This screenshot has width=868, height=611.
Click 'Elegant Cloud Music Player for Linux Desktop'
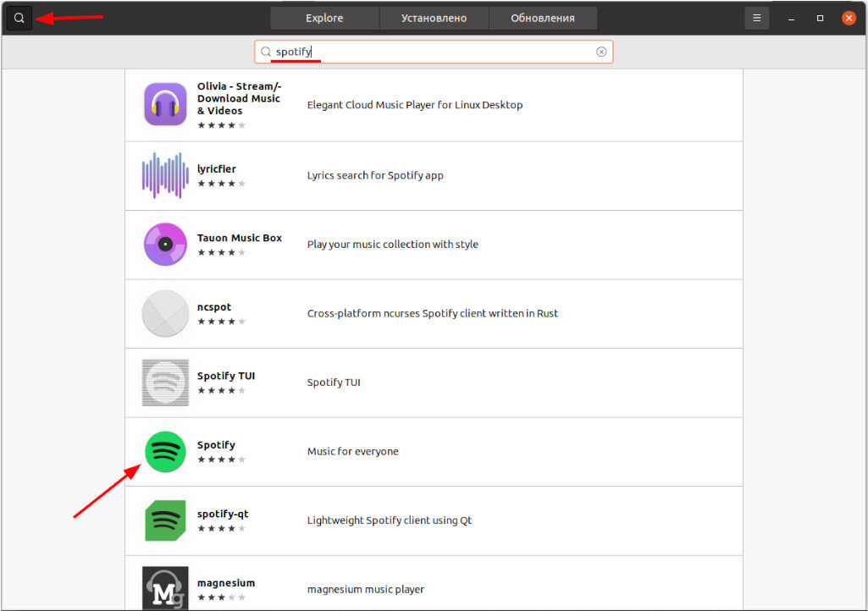[x=415, y=105]
